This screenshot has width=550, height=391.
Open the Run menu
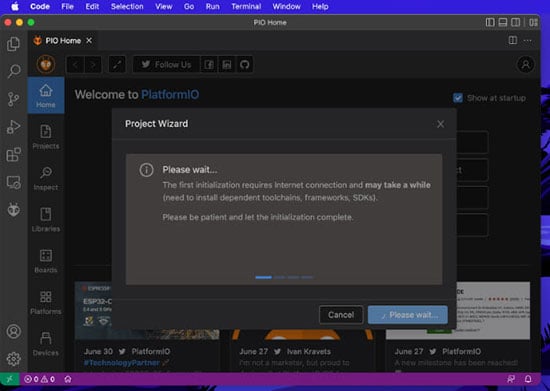[x=213, y=6]
